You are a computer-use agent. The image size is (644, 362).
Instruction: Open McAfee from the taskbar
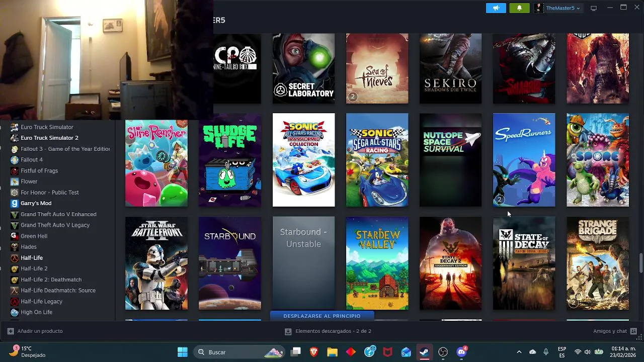pos(388,352)
